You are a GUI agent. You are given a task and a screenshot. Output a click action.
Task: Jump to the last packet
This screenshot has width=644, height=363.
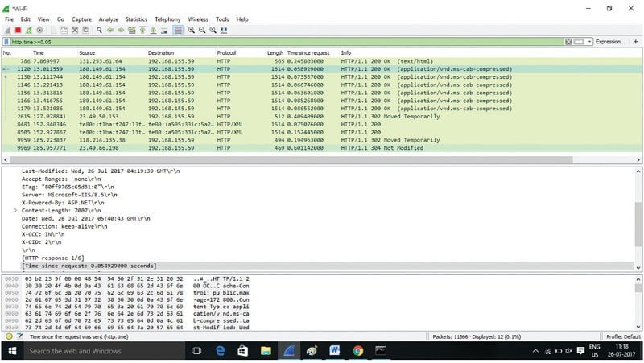click(x=152, y=30)
